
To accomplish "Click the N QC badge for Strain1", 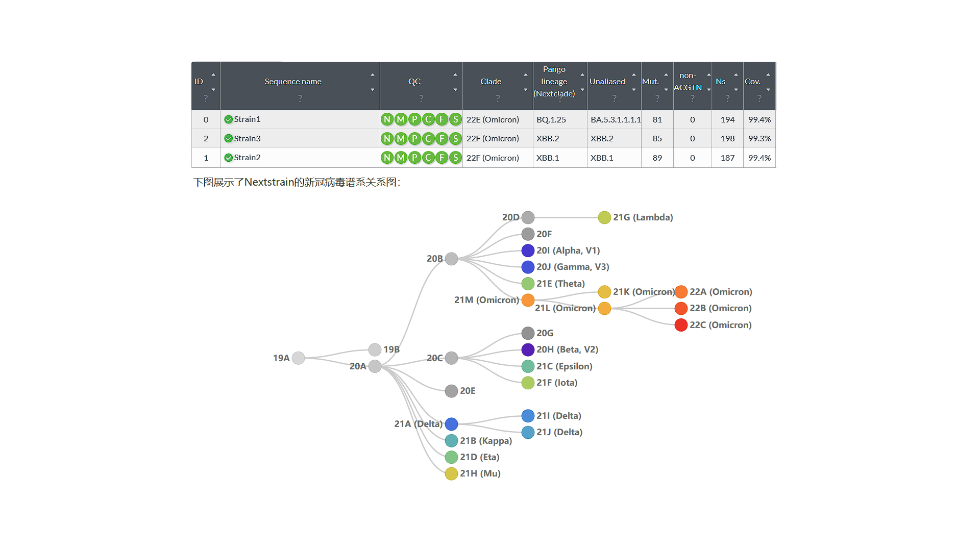I will 387,119.
